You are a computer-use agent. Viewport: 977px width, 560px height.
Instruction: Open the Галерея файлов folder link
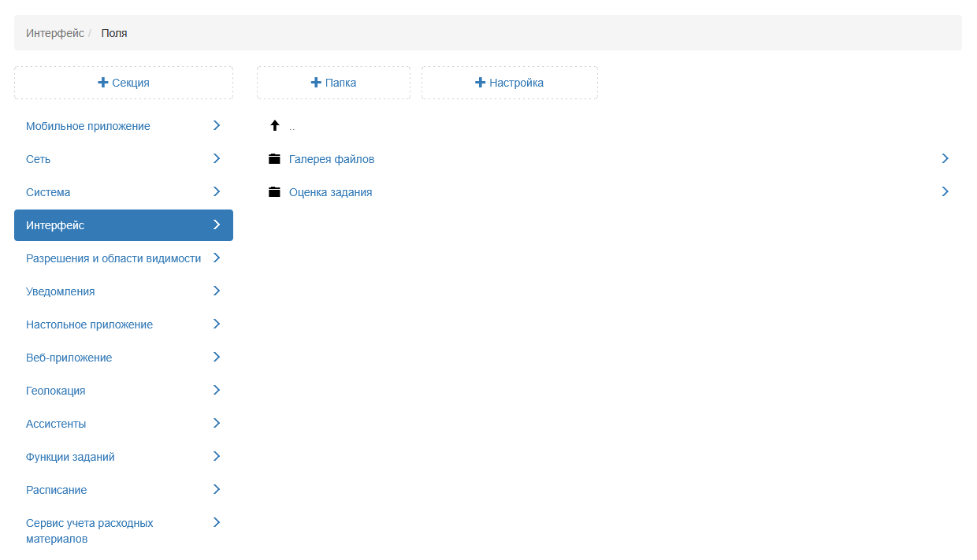tap(332, 159)
